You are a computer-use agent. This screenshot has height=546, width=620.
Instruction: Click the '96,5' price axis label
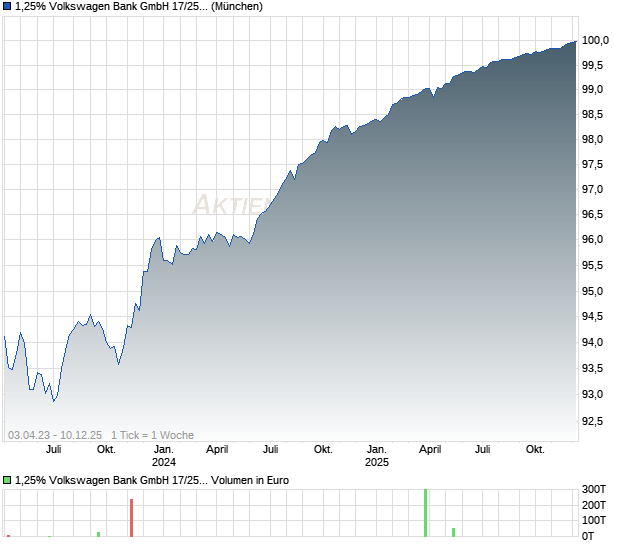(x=592, y=214)
